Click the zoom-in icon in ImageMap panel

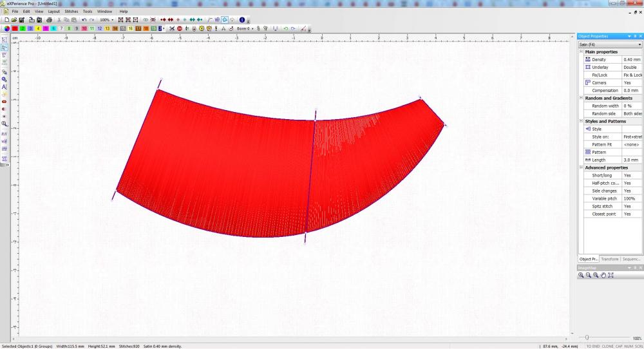(x=581, y=275)
